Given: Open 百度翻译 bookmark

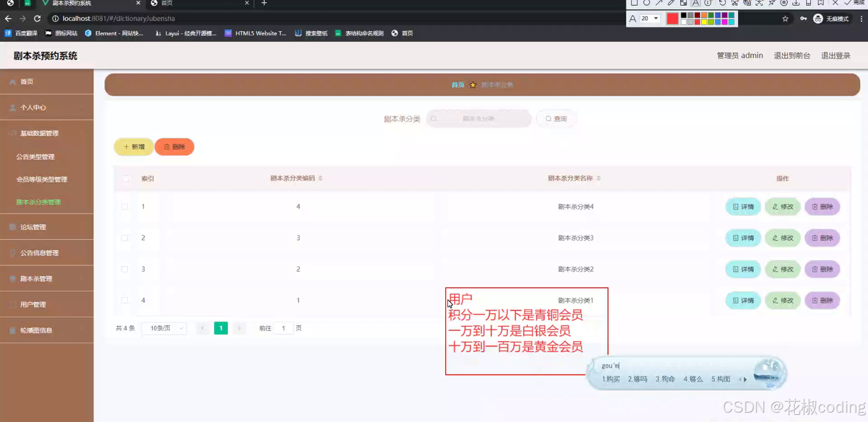Looking at the screenshot, I should [21, 33].
